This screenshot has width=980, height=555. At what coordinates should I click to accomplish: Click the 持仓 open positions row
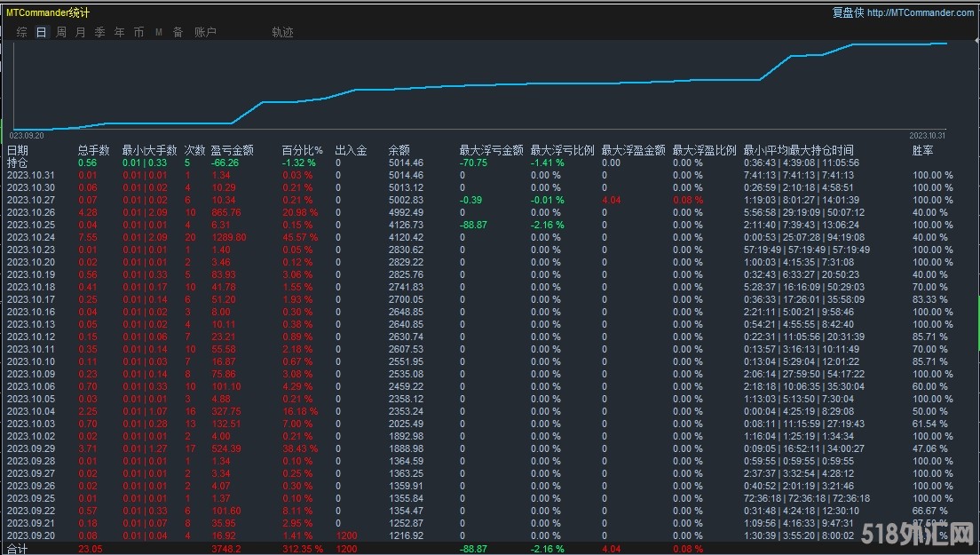18,163
